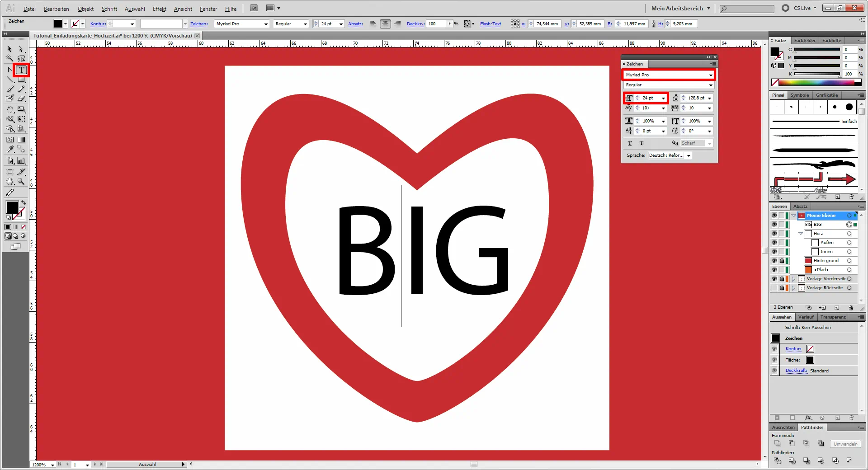Click the Flash-Text link in control bar
The image size is (868, 470).
point(490,24)
